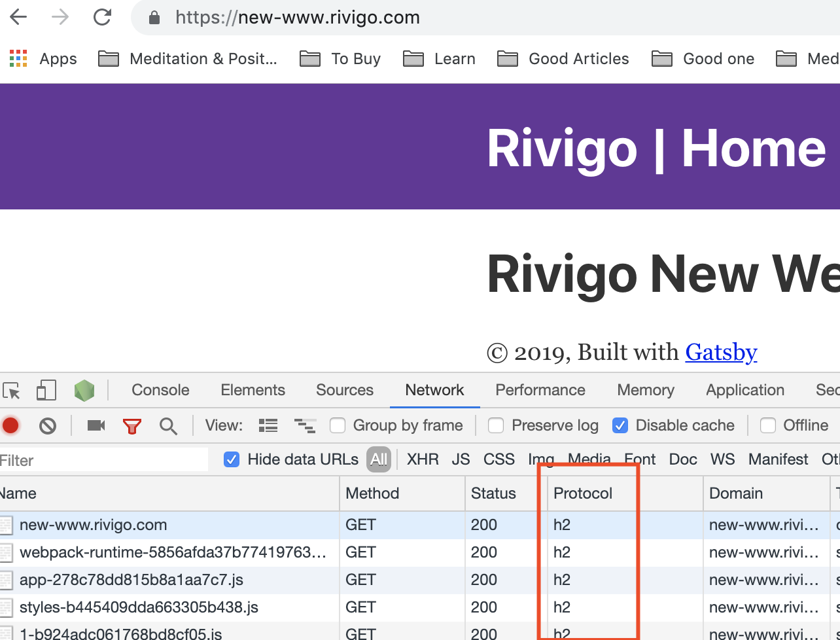This screenshot has width=840, height=640.
Task: Toggle the device toolbar icon
Action: tap(46, 391)
